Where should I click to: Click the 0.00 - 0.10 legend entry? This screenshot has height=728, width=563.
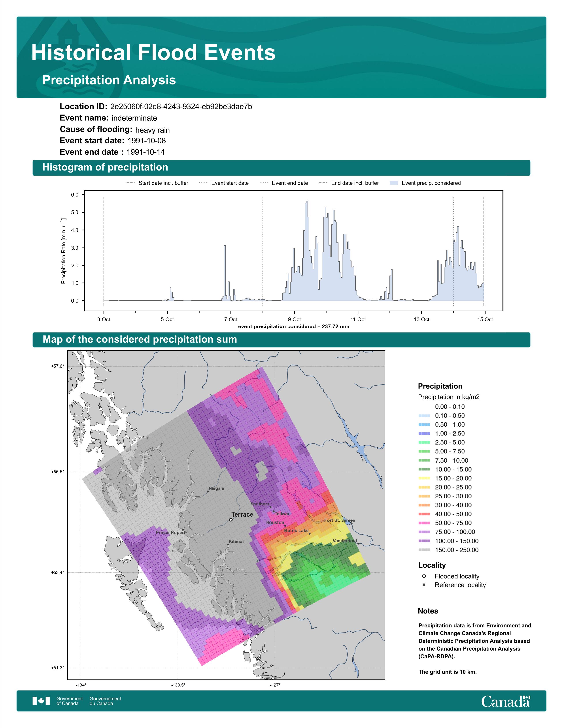pyautogui.click(x=450, y=407)
